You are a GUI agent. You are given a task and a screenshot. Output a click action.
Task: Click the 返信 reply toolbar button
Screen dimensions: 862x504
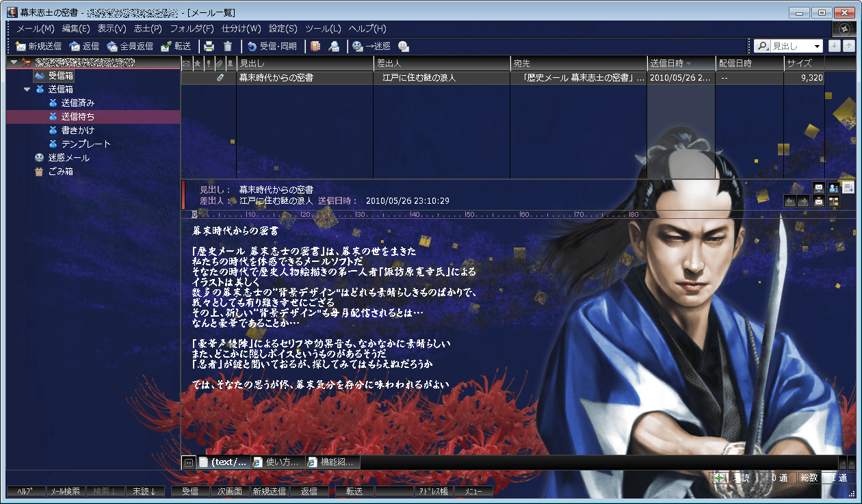[84, 47]
